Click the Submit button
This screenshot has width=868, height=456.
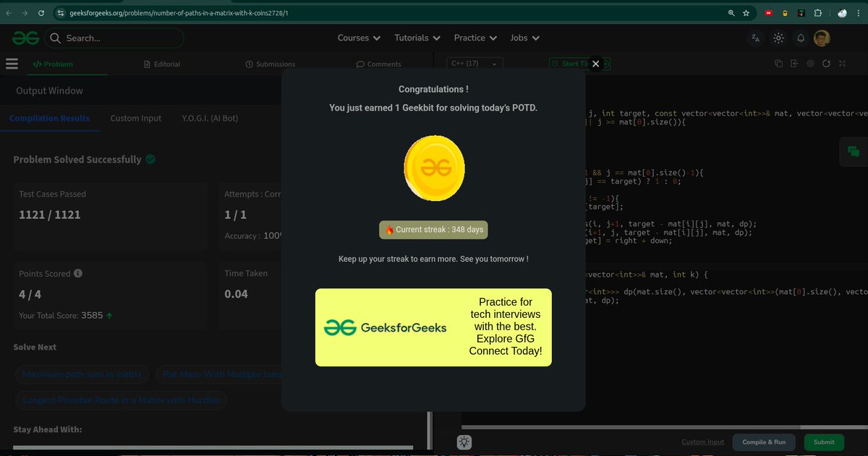[x=824, y=442]
